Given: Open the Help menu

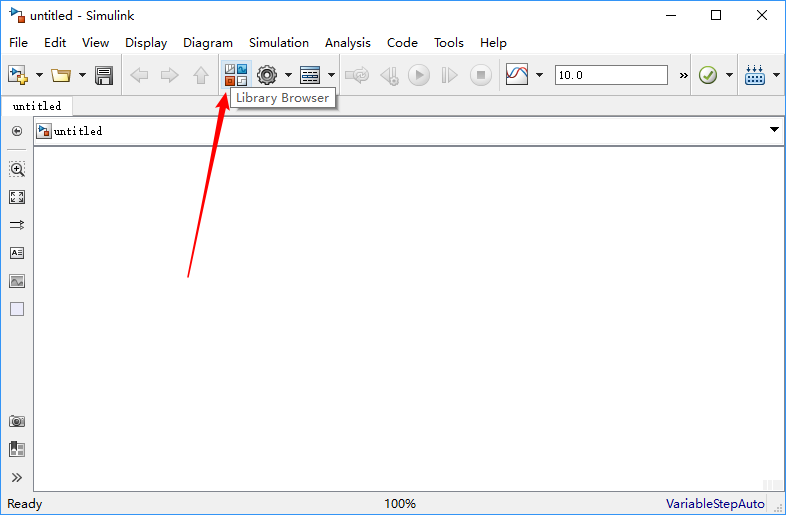Looking at the screenshot, I should pos(493,43).
